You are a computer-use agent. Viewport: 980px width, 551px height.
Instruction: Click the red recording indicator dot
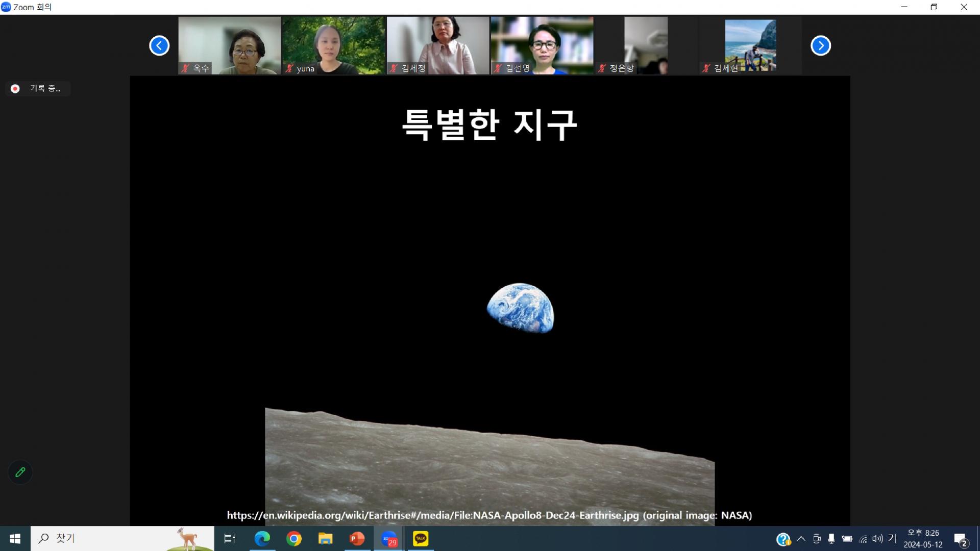(15, 89)
